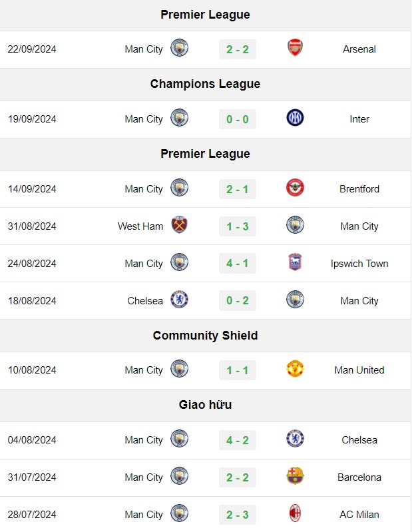Select the Giao hữu section header
Screen dimensions: 412x532
coord(206,405)
